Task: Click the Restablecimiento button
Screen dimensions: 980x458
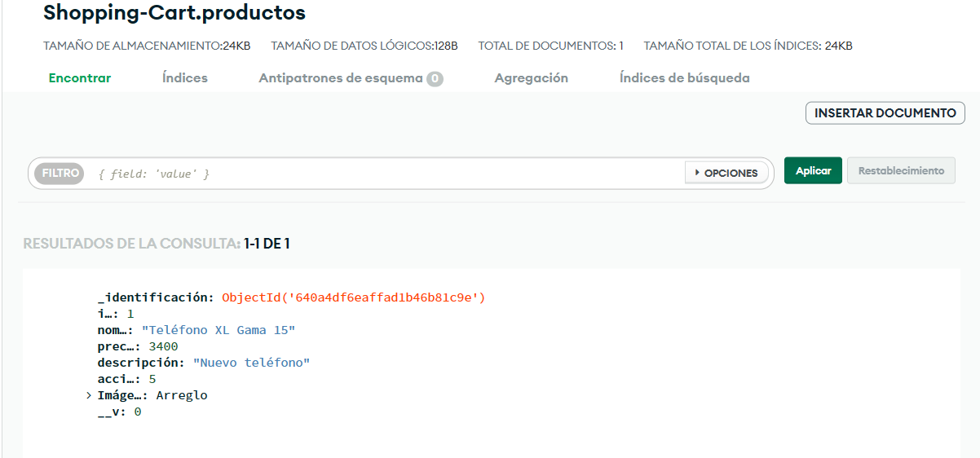Action: (901, 170)
